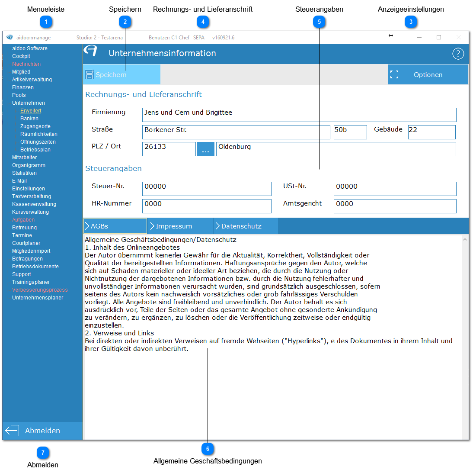Click the house number field 50b
This screenshot has width=473, height=476.
[350, 132]
